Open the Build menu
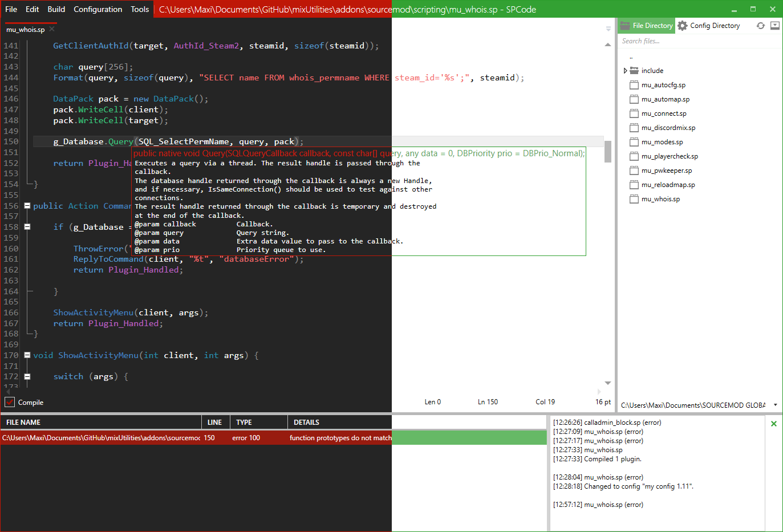 tap(56, 9)
